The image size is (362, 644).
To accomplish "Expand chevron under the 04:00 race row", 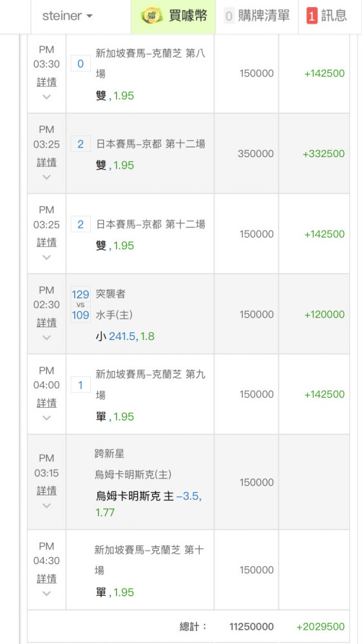I will pos(46,418).
